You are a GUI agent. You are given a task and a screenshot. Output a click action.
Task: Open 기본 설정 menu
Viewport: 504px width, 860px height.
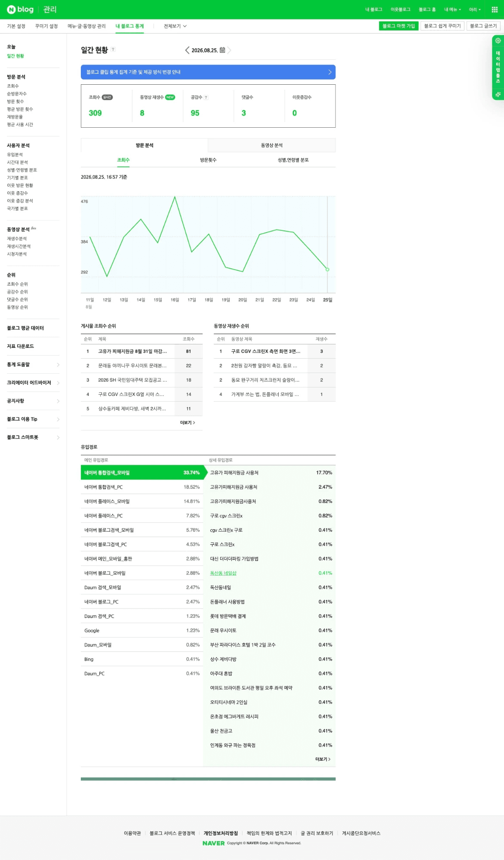coord(16,26)
